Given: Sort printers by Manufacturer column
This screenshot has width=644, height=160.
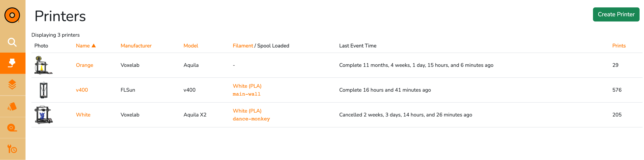Looking at the screenshot, I should click(136, 46).
